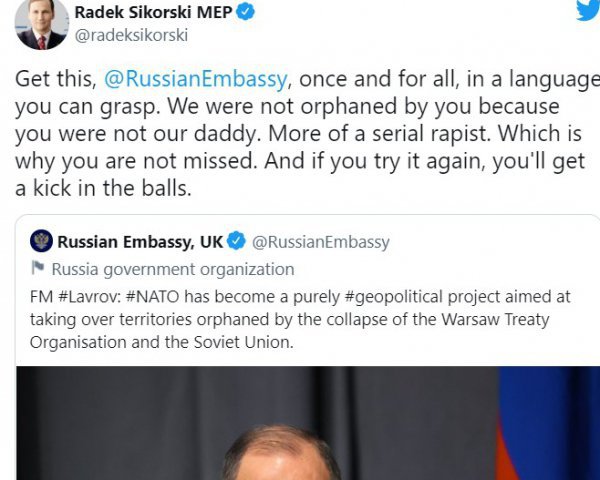Open the Russian Embassy, UK account name
This screenshot has width=600, height=480.
click(140, 242)
